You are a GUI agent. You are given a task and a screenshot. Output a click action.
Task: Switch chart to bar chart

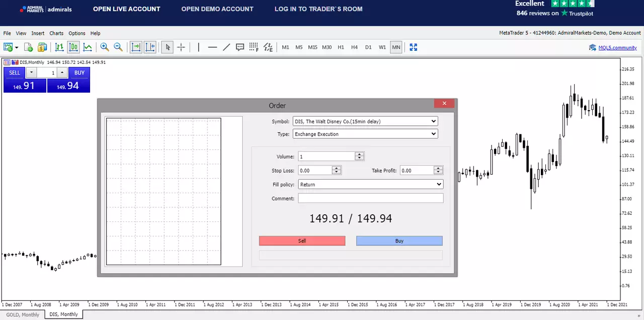coord(59,47)
